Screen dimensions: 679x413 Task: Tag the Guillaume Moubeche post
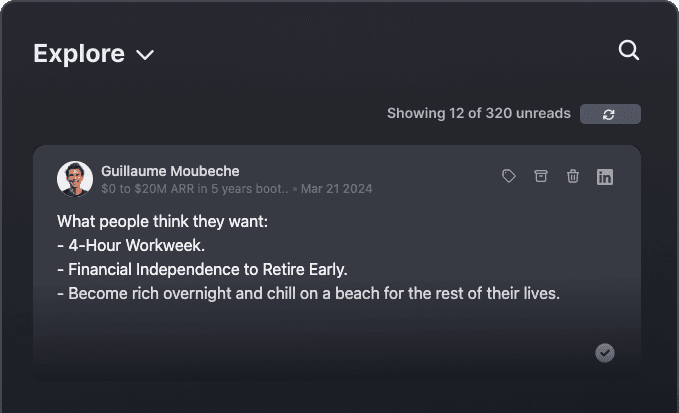(509, 176)
